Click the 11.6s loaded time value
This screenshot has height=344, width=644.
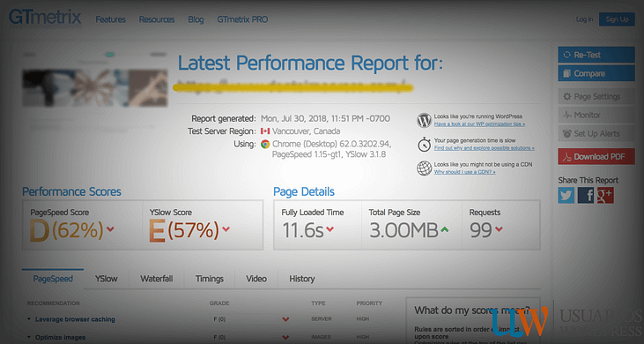303,230
